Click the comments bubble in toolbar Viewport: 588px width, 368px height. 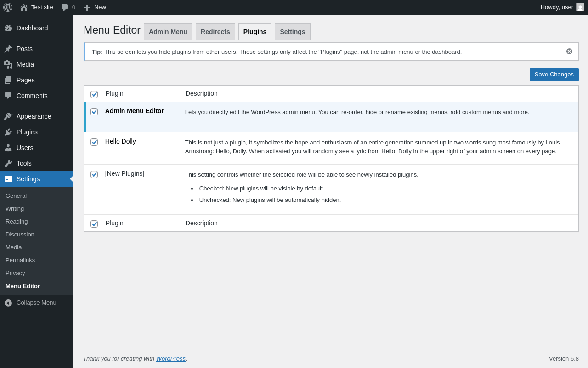click(65, 7)
